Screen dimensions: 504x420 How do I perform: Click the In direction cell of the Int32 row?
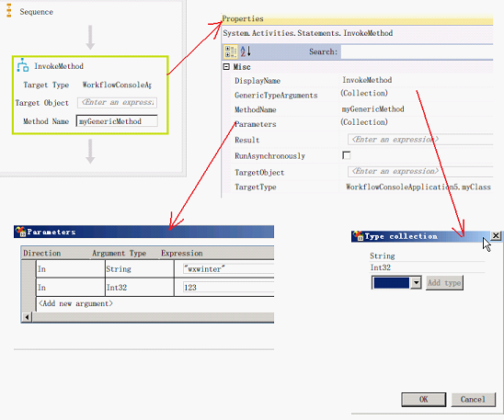[70, 287]
